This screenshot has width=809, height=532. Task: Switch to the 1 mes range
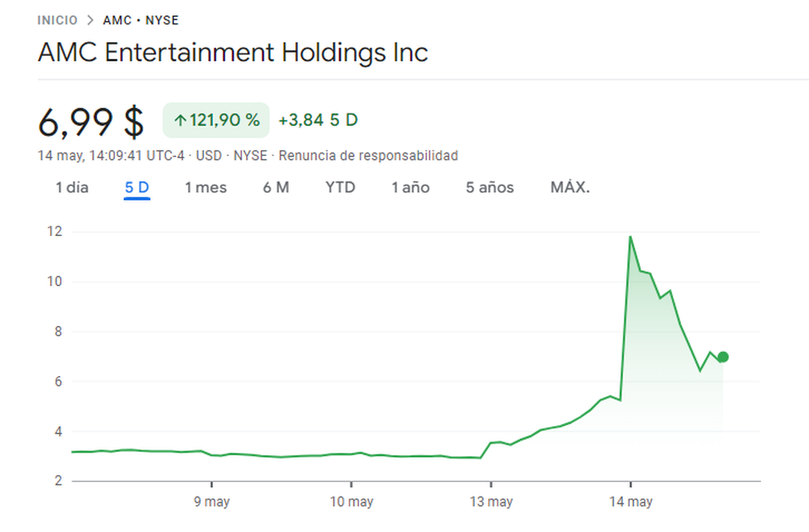tap(205, 187)
